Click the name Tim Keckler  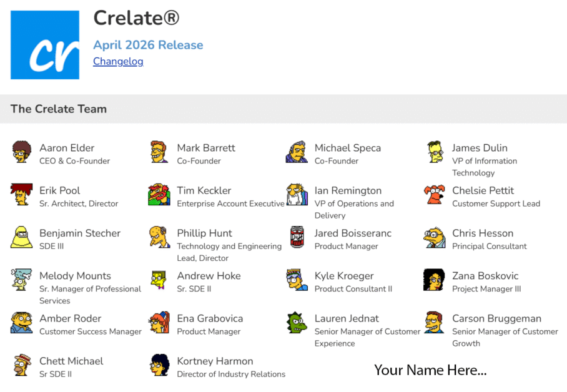pyautogui.click(x=204, y=190)
